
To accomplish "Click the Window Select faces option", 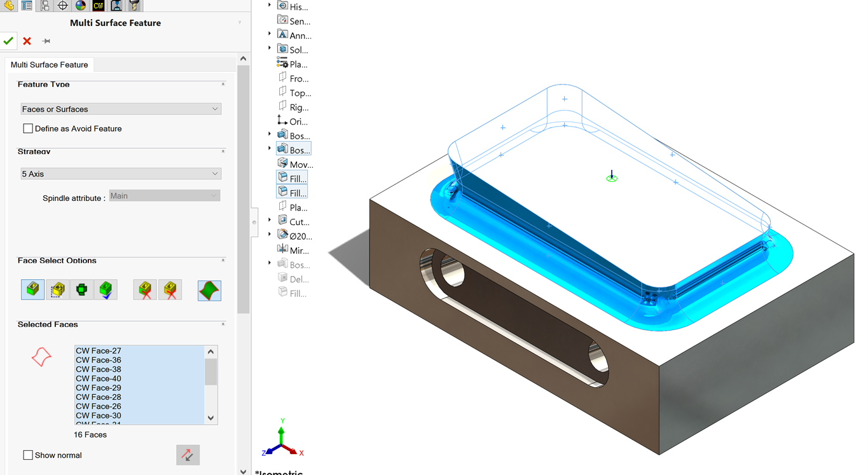I will pyautogui.click(x=57, y=289).
